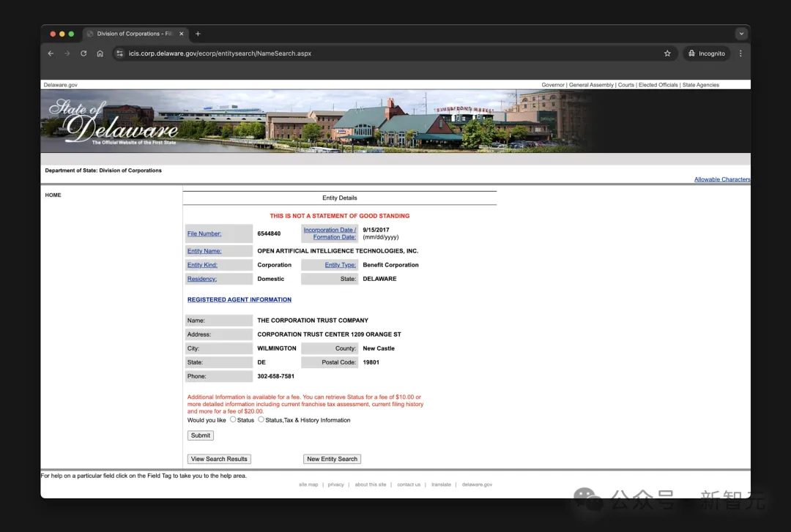
Task: Reload the page with refresh icon
Action: [83, 53]
